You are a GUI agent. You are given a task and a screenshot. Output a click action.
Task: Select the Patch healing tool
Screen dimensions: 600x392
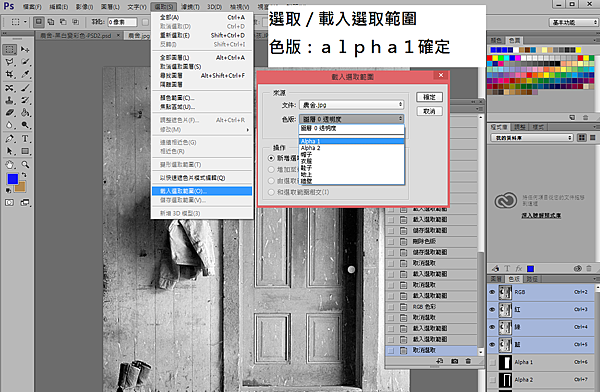click(10, 88)
